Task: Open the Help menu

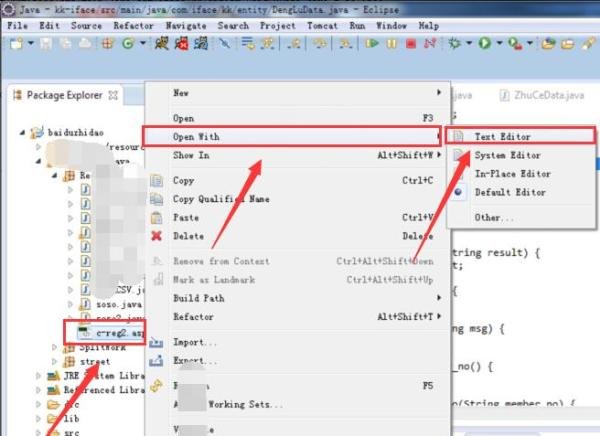Action: pyautogui.click(x=429, y=26)
